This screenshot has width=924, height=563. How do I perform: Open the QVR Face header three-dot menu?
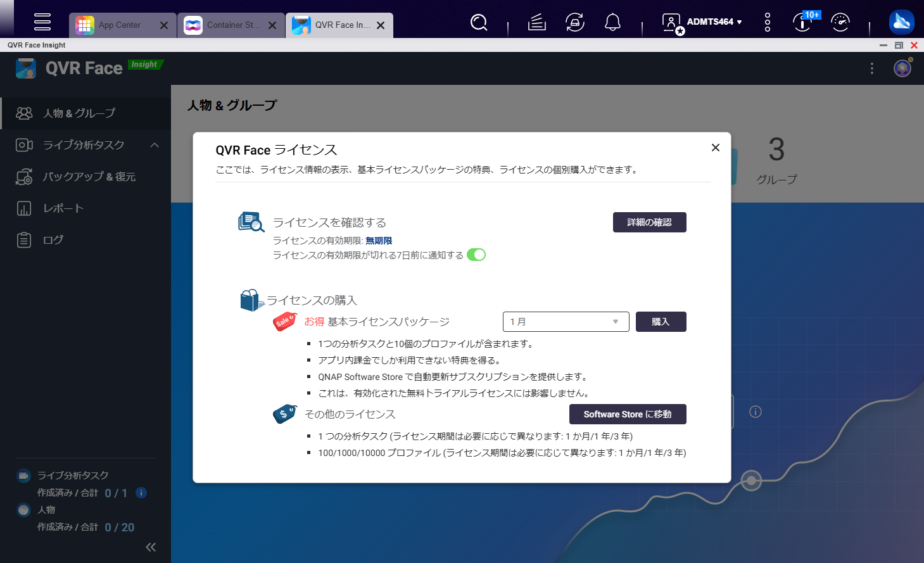coord(872,68)
